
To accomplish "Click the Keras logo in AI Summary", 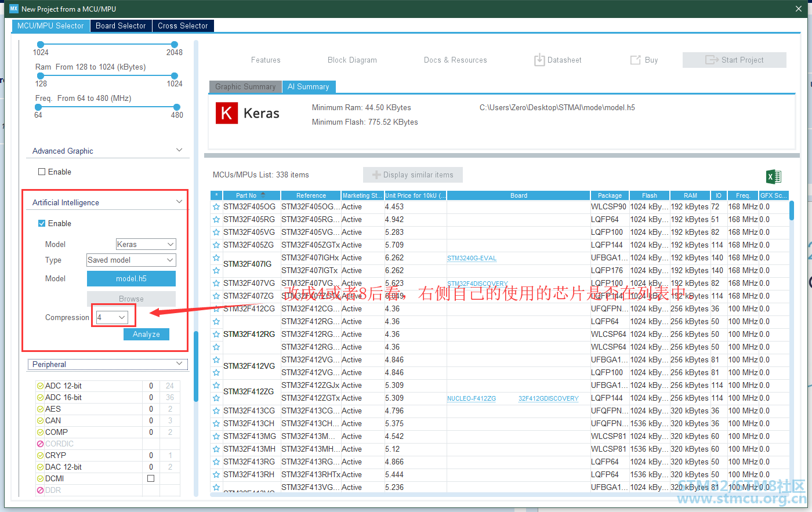I will click(x=227, y=113).
